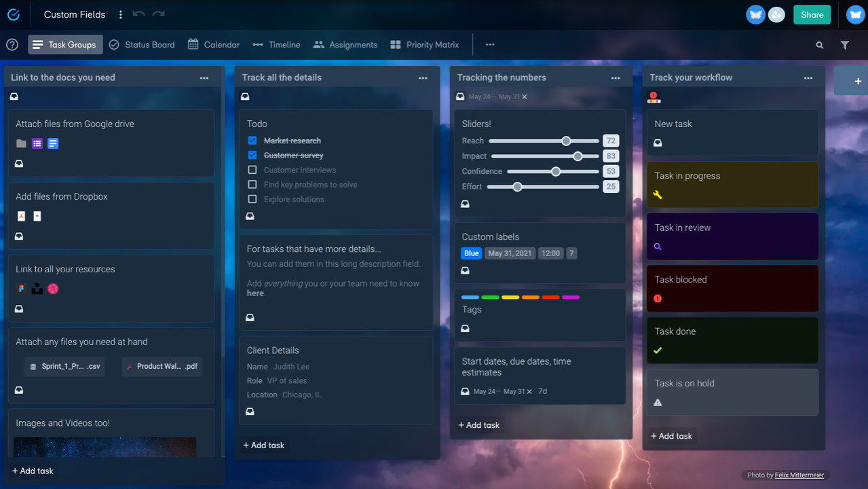Tick the Explore solutions checkbox
Screen dimensions: 868x489
pos(252,199)
